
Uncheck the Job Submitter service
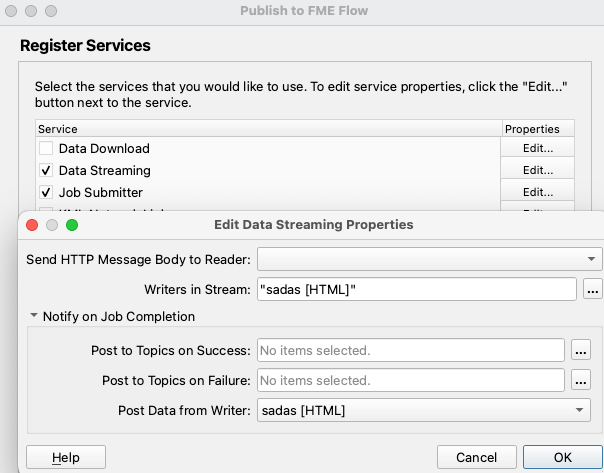46,192
